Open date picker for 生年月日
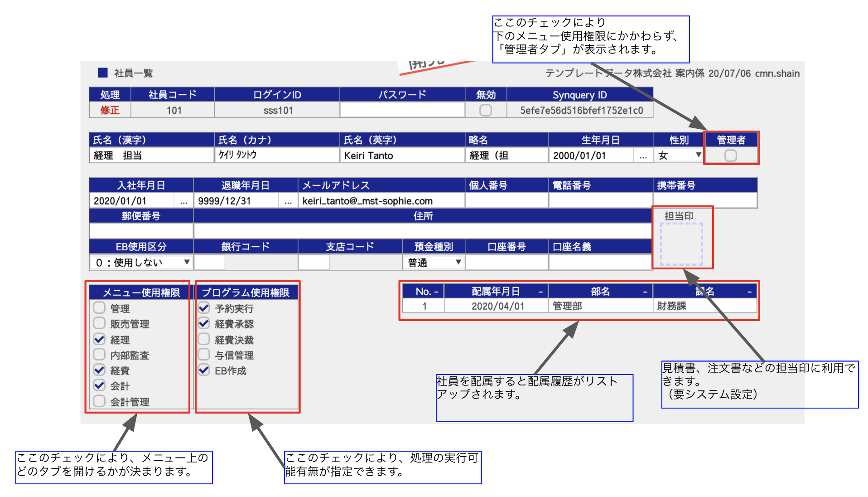The image size is (868, 497). 643,156
